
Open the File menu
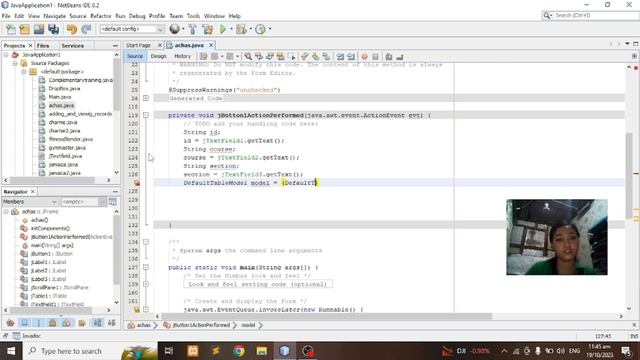pos(6,16)
